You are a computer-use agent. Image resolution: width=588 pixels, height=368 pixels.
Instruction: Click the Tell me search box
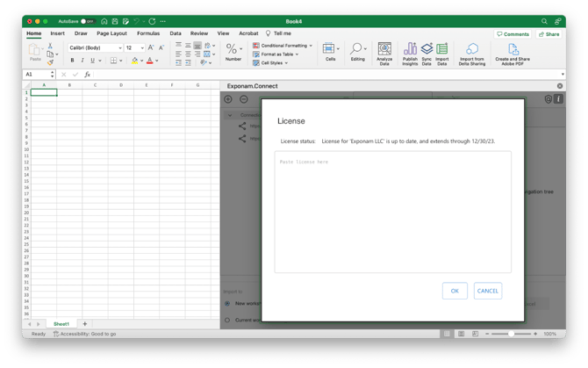(x=278, y=33)
